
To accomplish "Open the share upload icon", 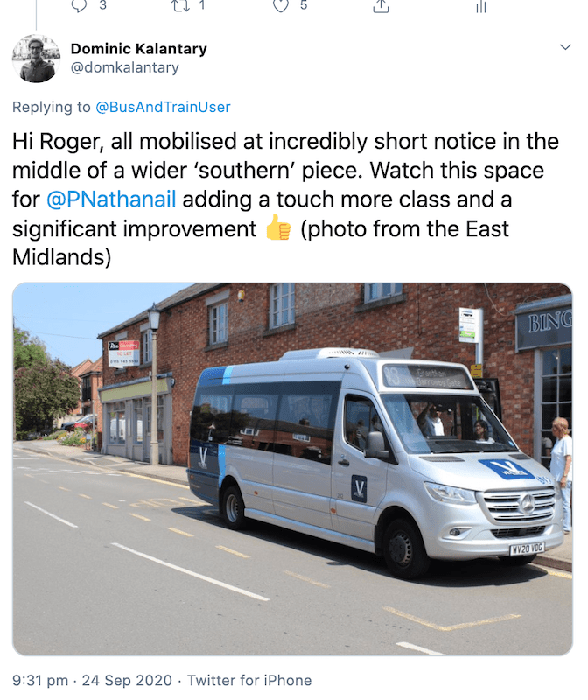I will 381,6.
